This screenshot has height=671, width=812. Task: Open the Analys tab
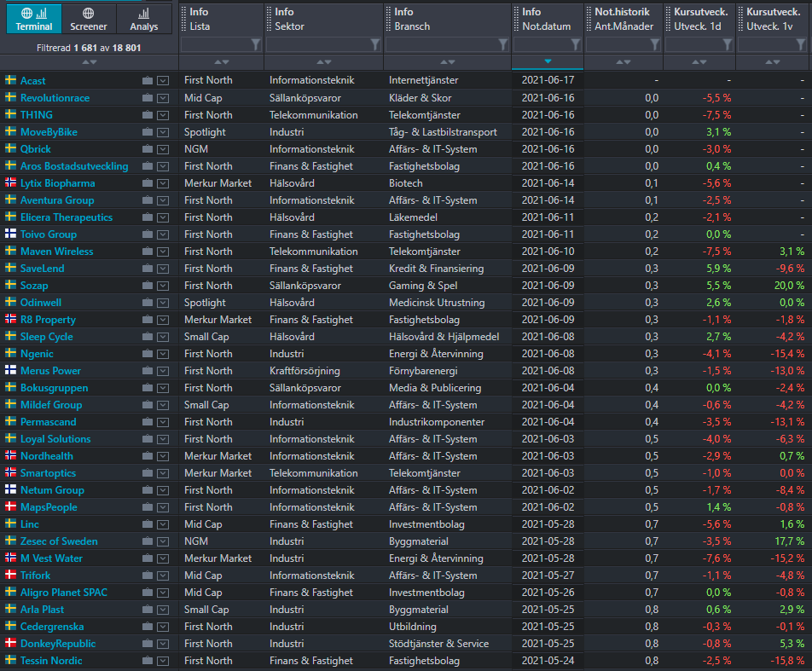pos(144,19)
